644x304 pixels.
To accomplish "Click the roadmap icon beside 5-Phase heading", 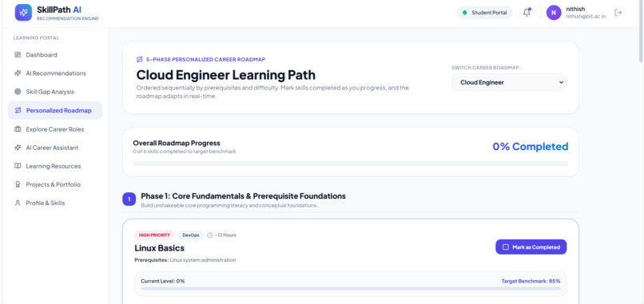I will click(140, 60).
